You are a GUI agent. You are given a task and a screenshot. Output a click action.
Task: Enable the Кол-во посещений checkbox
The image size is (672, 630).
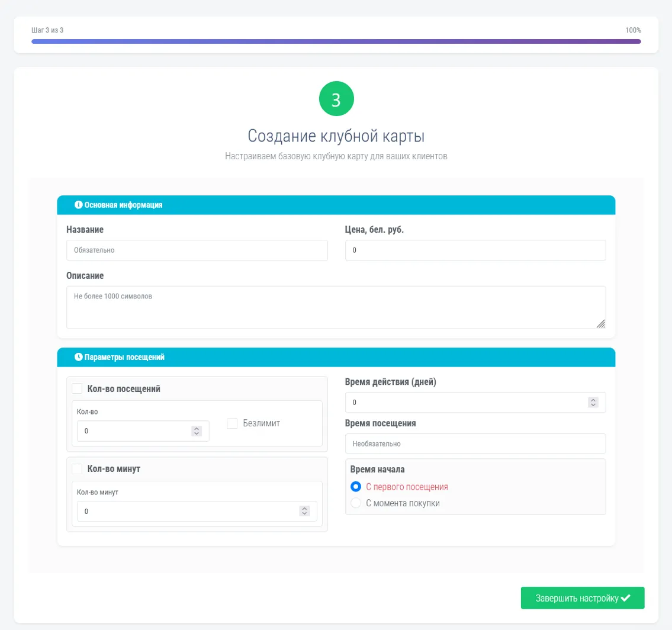(77, 388)
